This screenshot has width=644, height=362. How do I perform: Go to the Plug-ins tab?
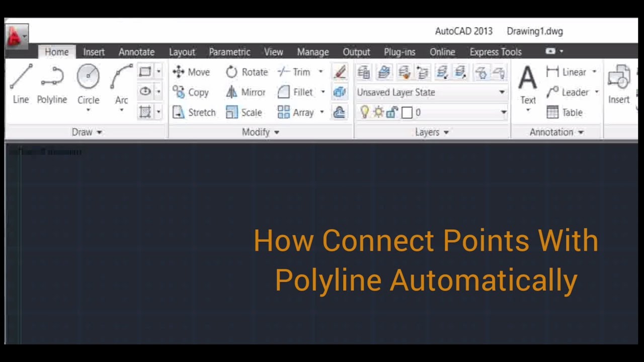[399, 52]
